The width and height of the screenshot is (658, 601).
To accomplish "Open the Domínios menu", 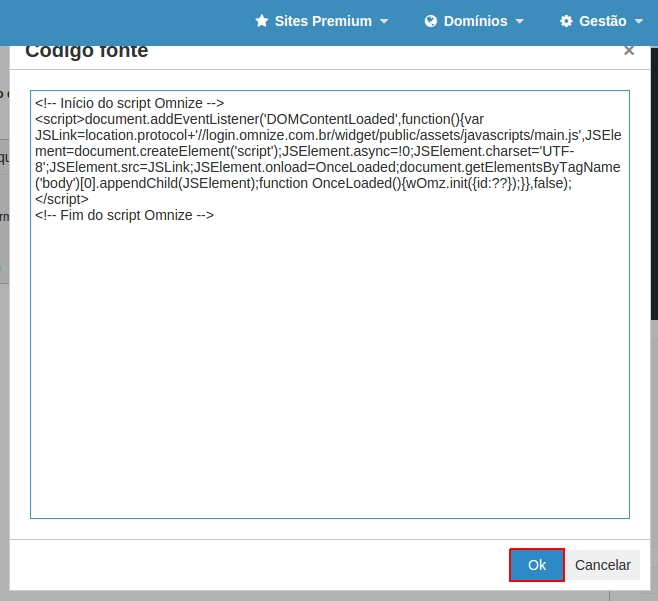I will (x=474, y=21).
